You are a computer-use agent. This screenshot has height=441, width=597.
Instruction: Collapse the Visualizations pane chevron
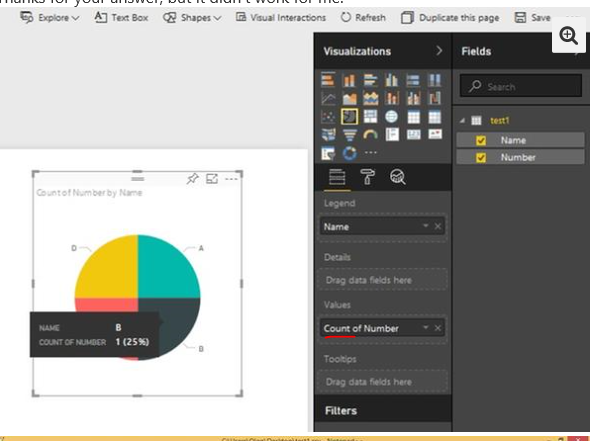[x=439, y=51]
